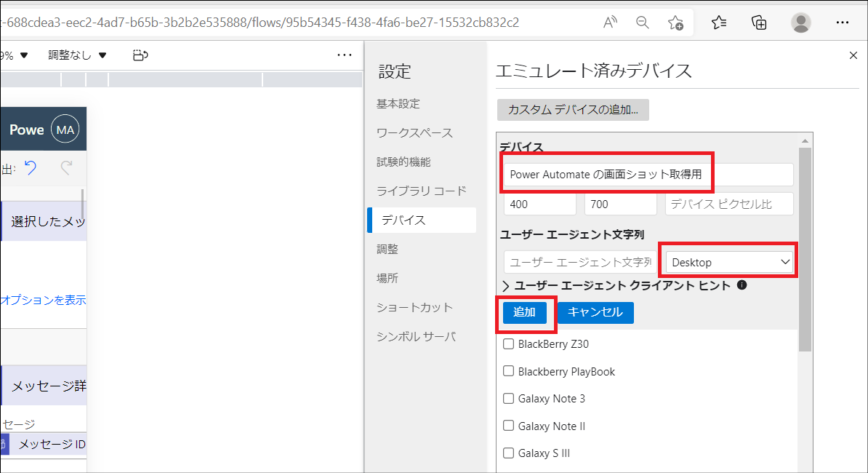This screenshot has width=868, height=473.
Task: Open the ショートカット settings tab
Action: [414, 307]
